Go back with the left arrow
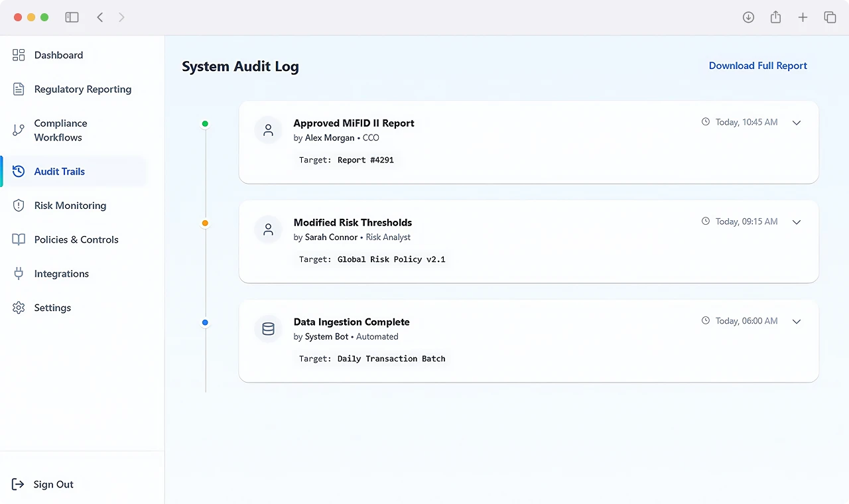The height and width of the screenshot is (504, 849). 100,17
